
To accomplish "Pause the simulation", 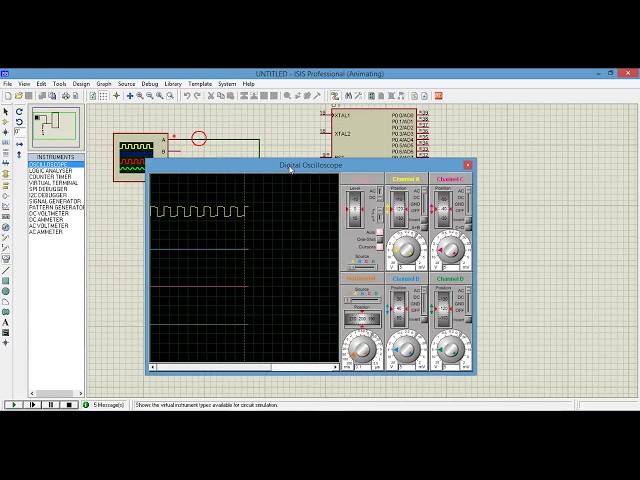I will 51,405.
